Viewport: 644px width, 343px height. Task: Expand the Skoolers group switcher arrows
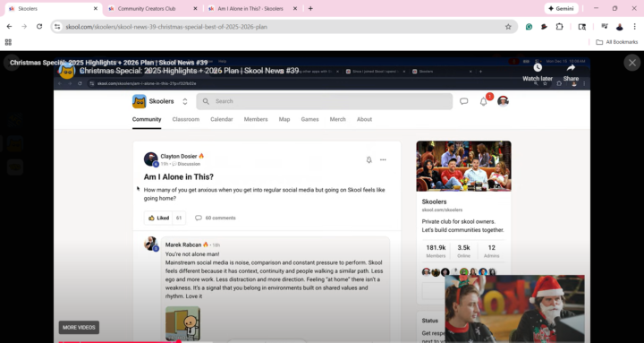185,101
